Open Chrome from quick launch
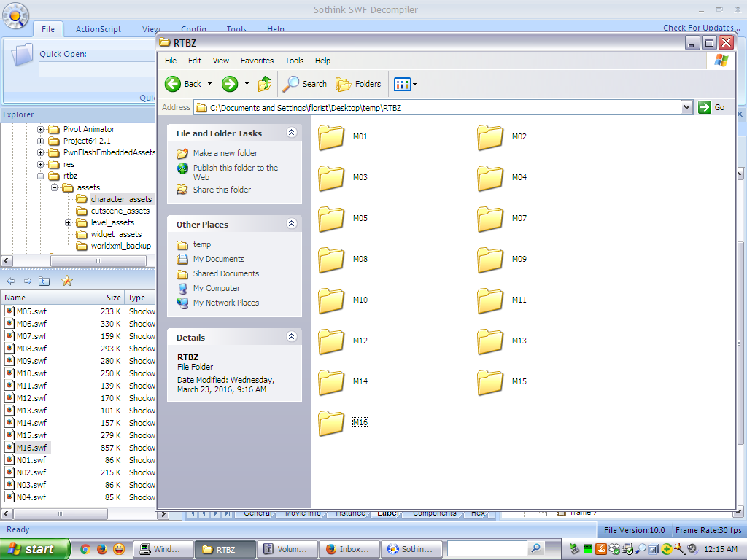This screenshot has height=560, width=747. [85, 549]
